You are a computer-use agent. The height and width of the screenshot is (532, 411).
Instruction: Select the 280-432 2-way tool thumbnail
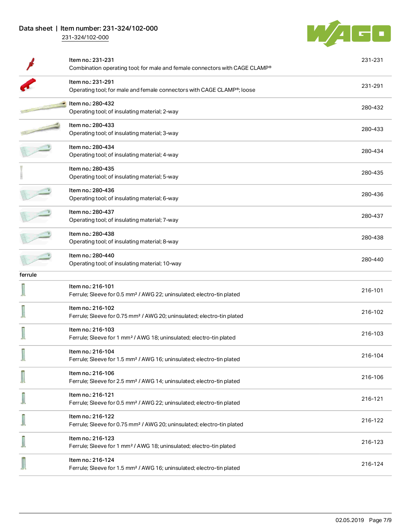tap(43, 107)
